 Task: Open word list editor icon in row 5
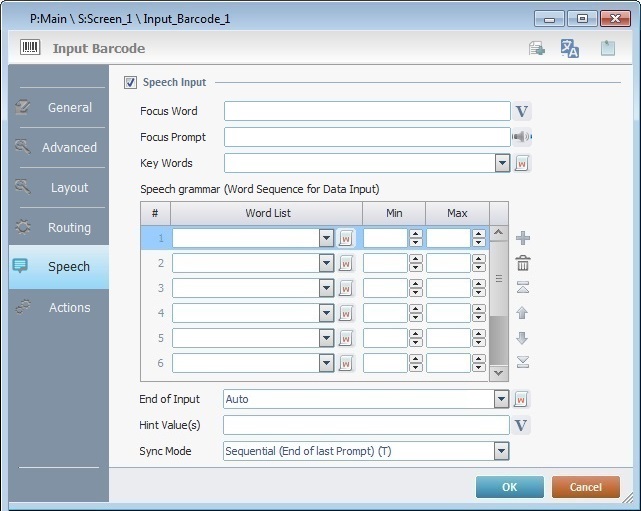tap(346, 338)
